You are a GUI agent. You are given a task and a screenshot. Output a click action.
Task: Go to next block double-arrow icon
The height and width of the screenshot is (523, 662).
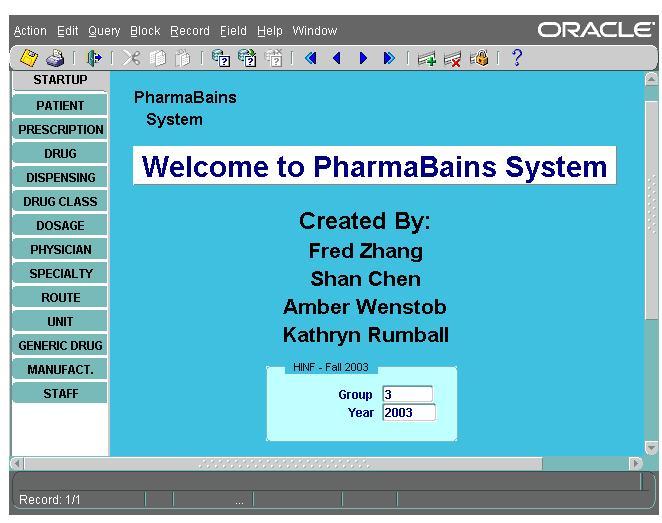389,58
